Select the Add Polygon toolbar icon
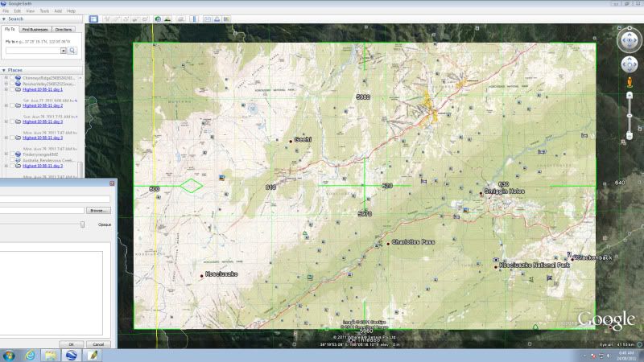The width and height of the screenshot is (644, 362). click(x=116, y=19)
